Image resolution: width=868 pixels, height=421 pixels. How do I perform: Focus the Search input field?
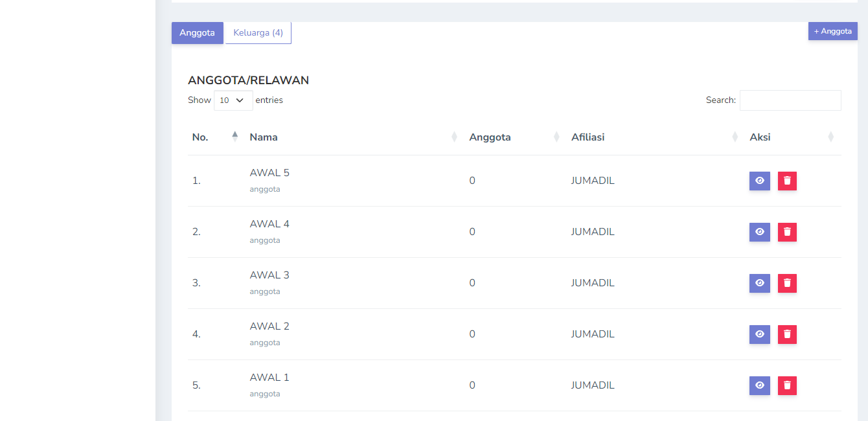[790, 100]
